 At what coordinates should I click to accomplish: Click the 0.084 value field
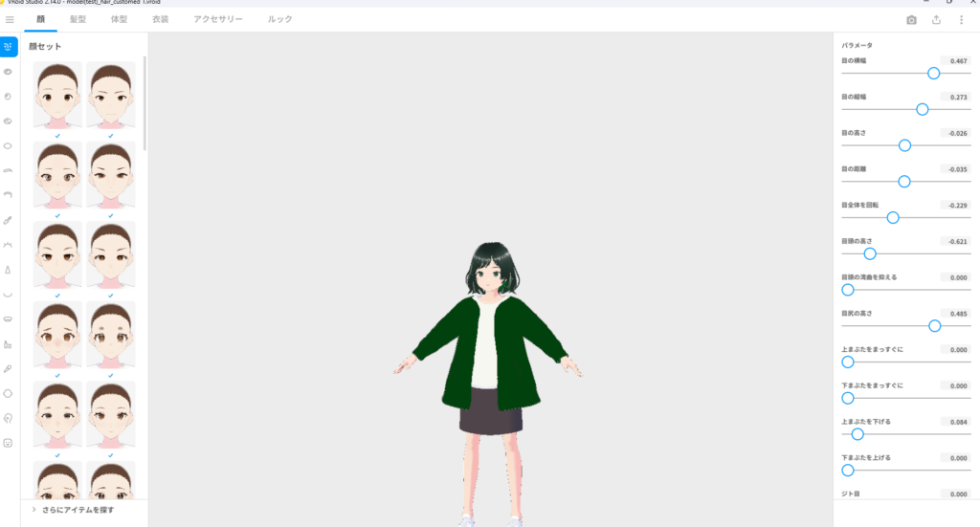coord(955,422)
